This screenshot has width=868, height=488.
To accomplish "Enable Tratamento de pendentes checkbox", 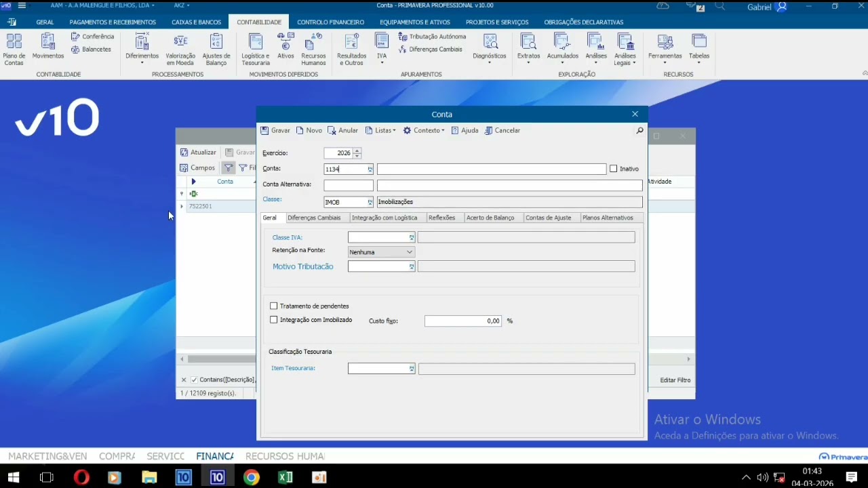I will tap(274, 306).
